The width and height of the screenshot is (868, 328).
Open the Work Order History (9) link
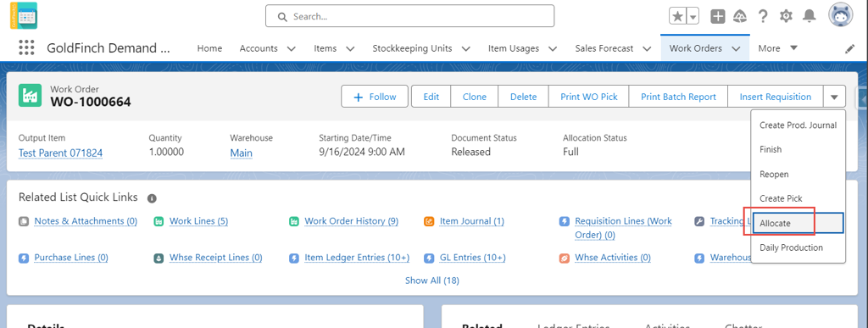click(352, 221)
